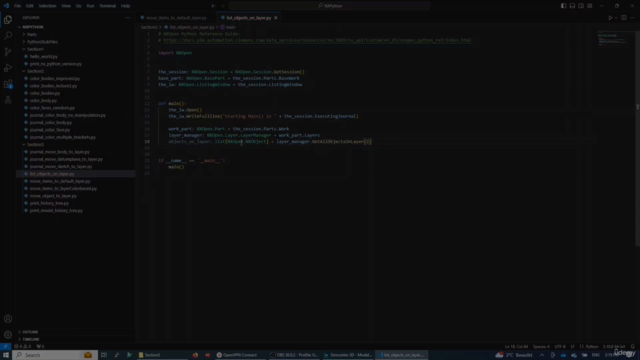Expand the PythonStubFiles folder
This screenshot has width=640, height=360.
[42, 42]
